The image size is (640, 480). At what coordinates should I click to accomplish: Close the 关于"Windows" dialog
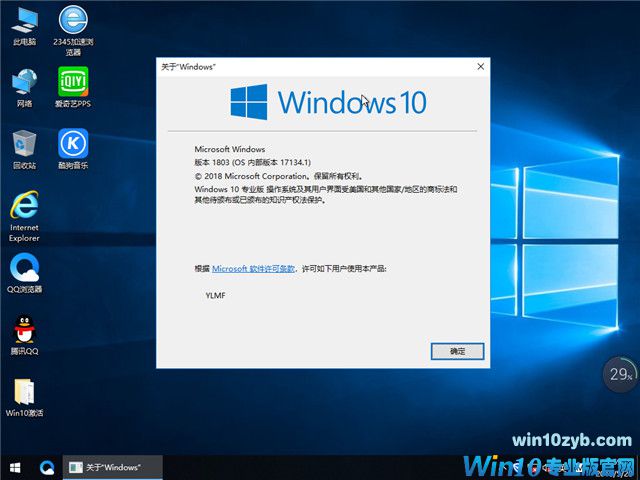click(480, 67)
